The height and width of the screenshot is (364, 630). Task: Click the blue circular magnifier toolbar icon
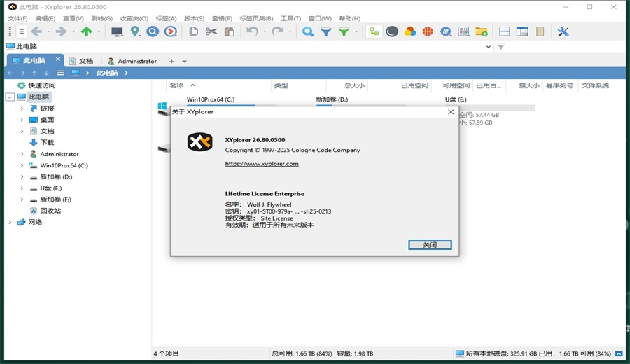tap(153, 31)
